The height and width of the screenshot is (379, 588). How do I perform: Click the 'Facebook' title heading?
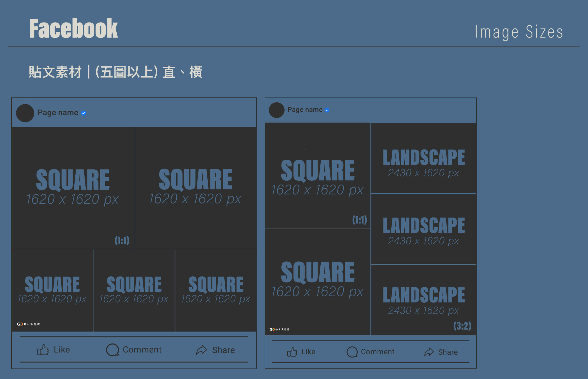point(73,28)
